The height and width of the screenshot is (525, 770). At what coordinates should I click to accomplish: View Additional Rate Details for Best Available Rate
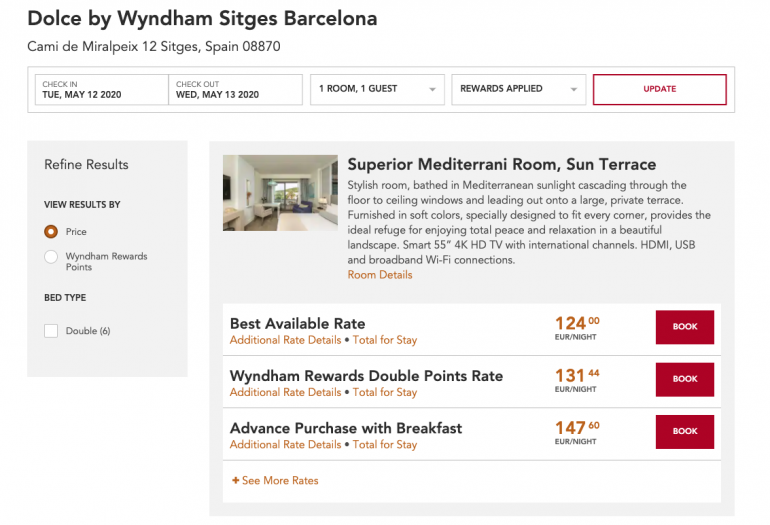coord(285,340)
